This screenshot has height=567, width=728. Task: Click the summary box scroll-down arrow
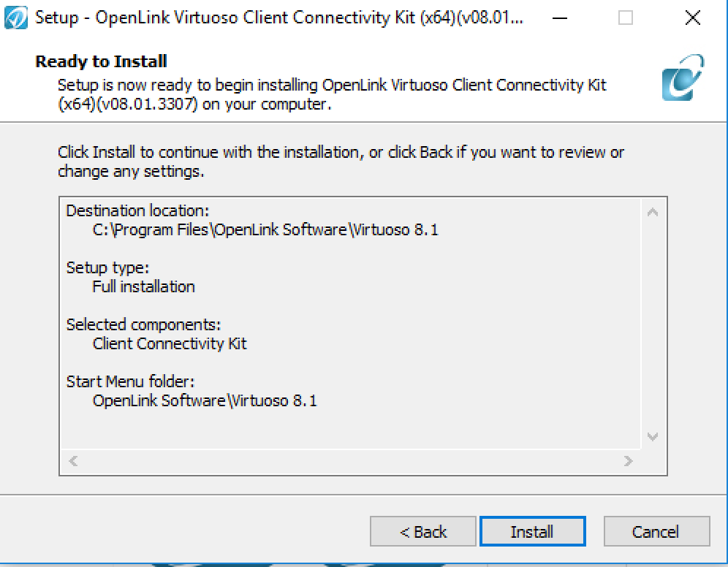[653, 437]
